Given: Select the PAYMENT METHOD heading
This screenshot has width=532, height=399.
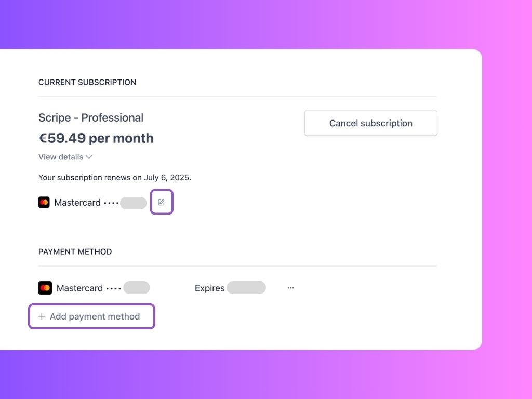Looking at the screenshot, I should point(75,252).
